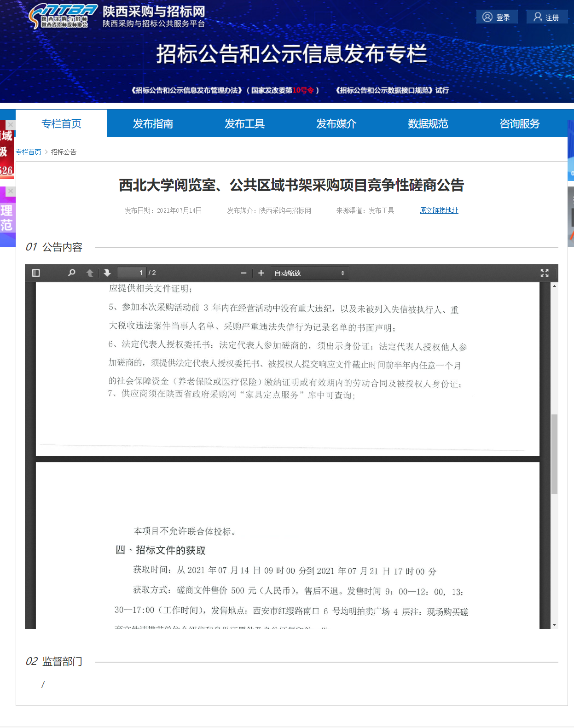Zoom in the PDF document
Image resolution: width=574 pixels, height=728 pixels.
click(x=261, y=273)
